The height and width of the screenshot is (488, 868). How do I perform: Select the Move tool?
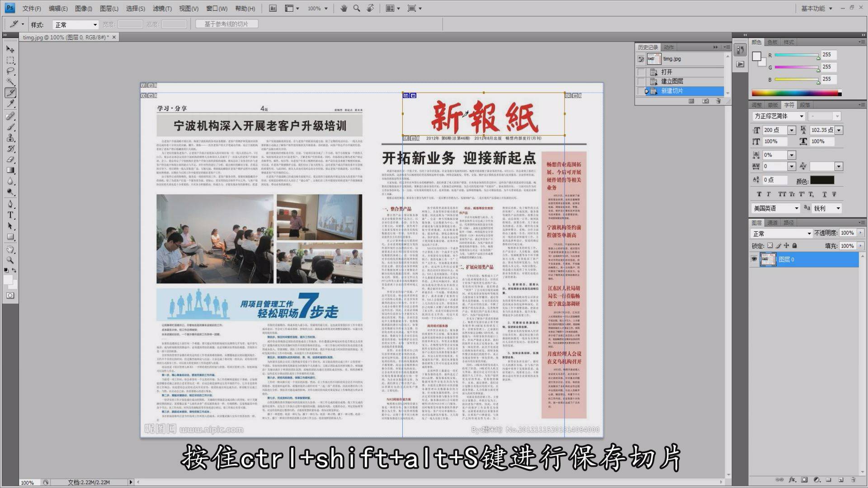[x=10, y=49]
